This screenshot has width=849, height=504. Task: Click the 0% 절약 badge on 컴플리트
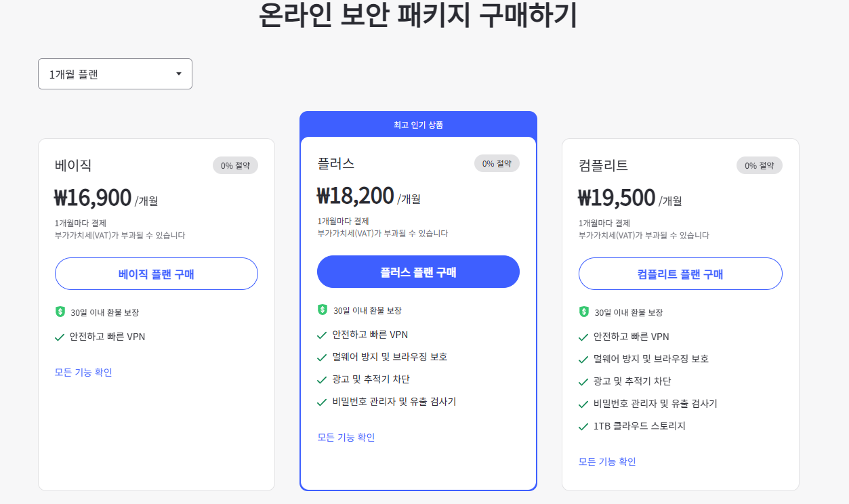click(x=760, y=165)
